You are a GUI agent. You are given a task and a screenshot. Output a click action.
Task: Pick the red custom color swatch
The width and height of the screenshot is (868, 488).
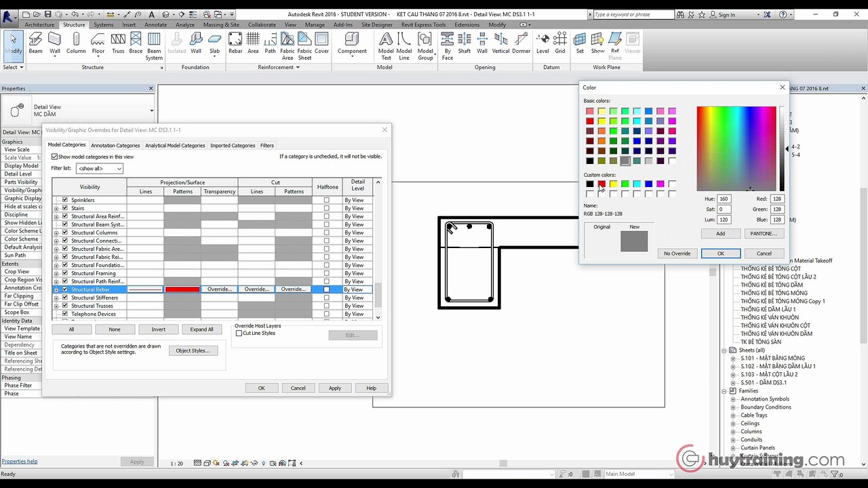(601, 184)
